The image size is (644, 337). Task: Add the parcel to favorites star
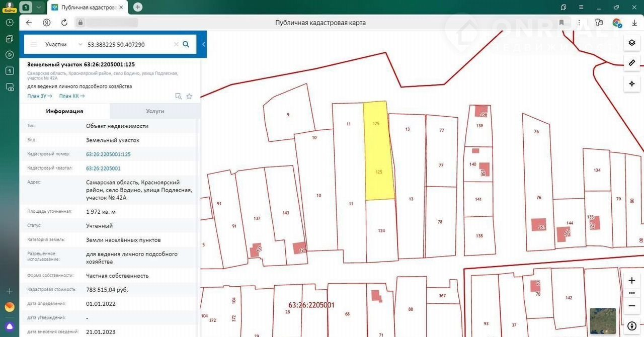coord(189,96)
